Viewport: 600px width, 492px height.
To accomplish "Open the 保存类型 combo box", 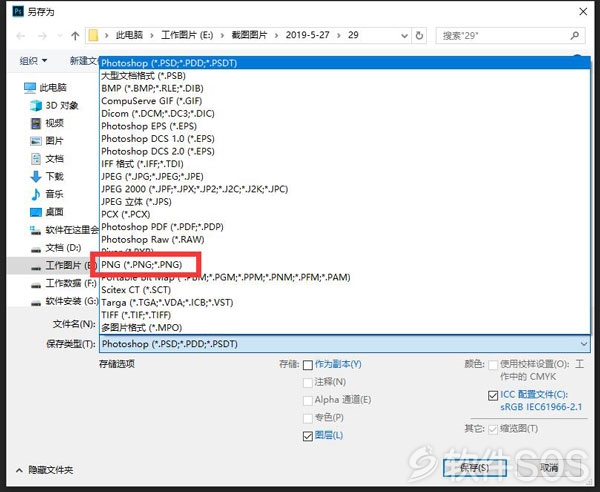I will (345, 344).
